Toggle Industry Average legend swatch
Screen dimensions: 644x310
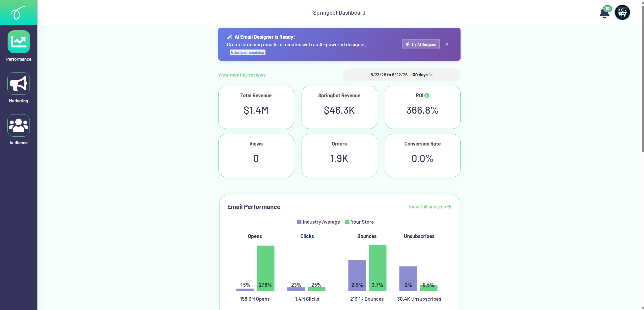[299, 222]
